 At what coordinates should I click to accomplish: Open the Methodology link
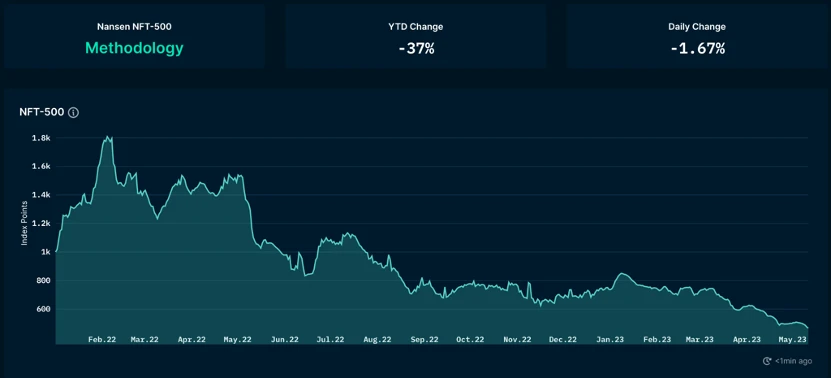(x=134, y=48)
